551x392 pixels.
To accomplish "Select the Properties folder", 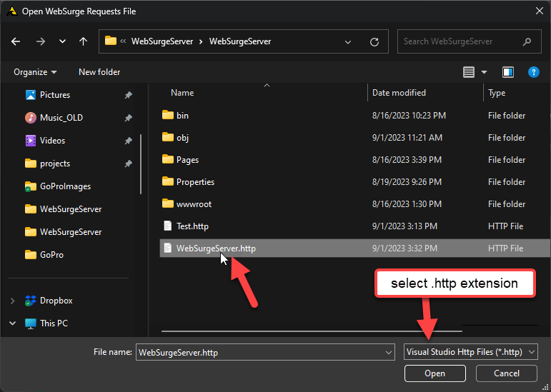I will [195, 182].
